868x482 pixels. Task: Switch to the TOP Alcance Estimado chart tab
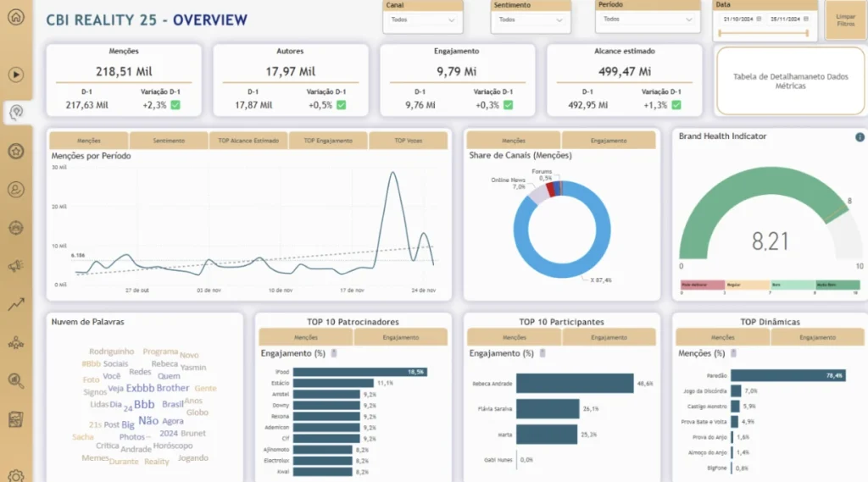pyautogui.click(x=248, y=141)
